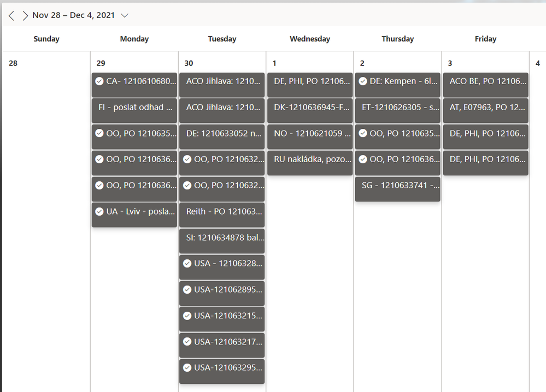Click the DE: Kempen - 6l task title
Viewport: 546px width, 392px height.
tap(403, 81)
